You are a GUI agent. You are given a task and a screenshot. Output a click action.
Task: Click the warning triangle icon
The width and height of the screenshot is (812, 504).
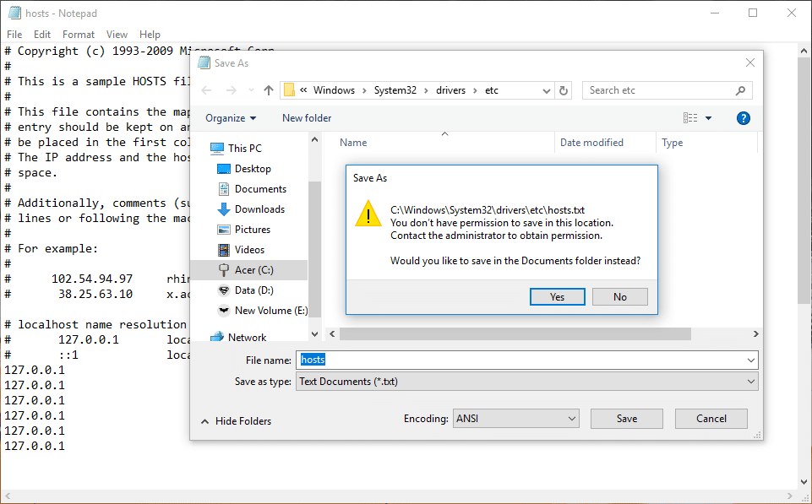click(x=368, y=214)
